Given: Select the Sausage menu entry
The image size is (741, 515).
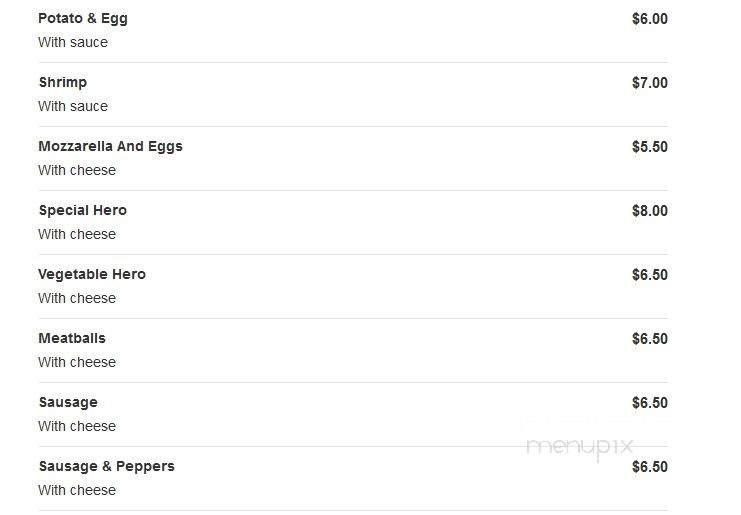Looking at the screenshot, I should click(x=68, y=403).
